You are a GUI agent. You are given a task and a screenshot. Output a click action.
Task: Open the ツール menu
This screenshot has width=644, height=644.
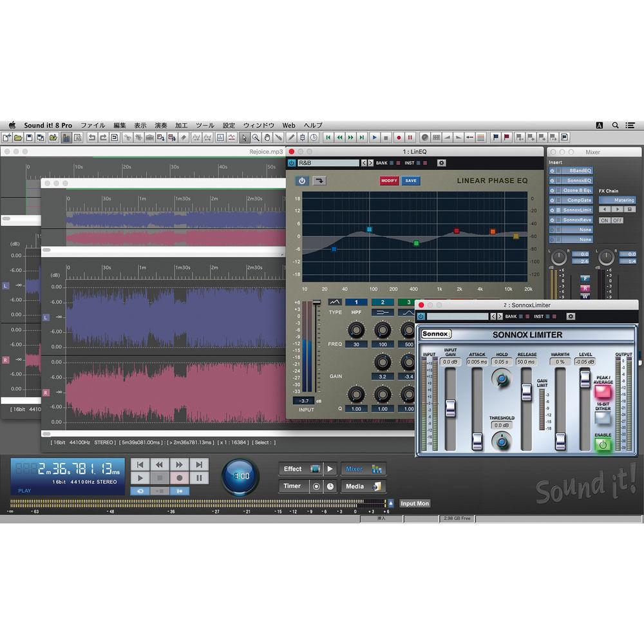point(205,125)
